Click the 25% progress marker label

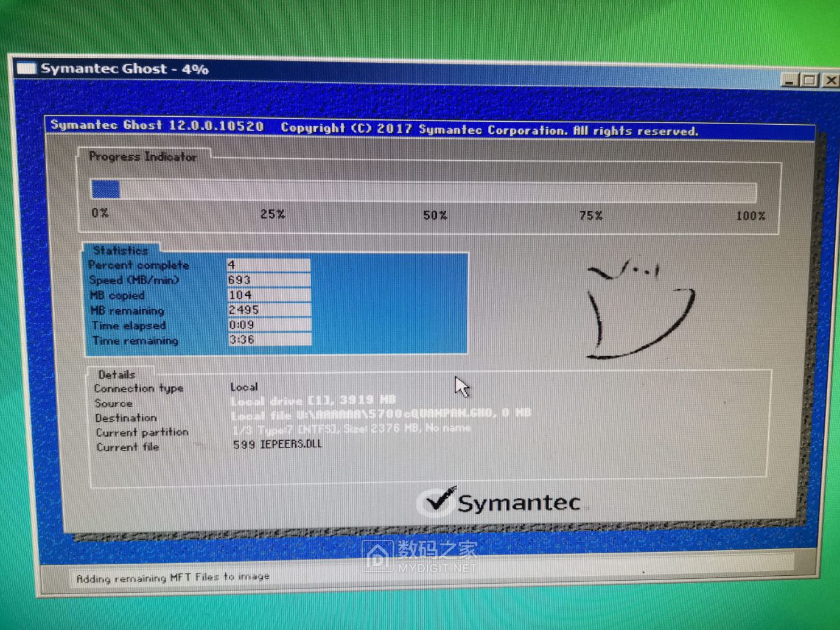pyautogui.click(x=272, y=214)
